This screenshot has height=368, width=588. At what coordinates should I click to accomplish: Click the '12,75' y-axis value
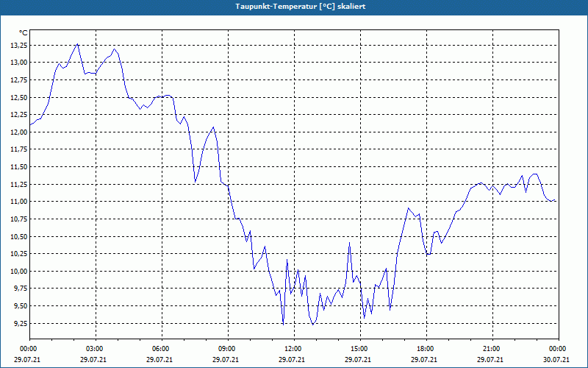20,80
